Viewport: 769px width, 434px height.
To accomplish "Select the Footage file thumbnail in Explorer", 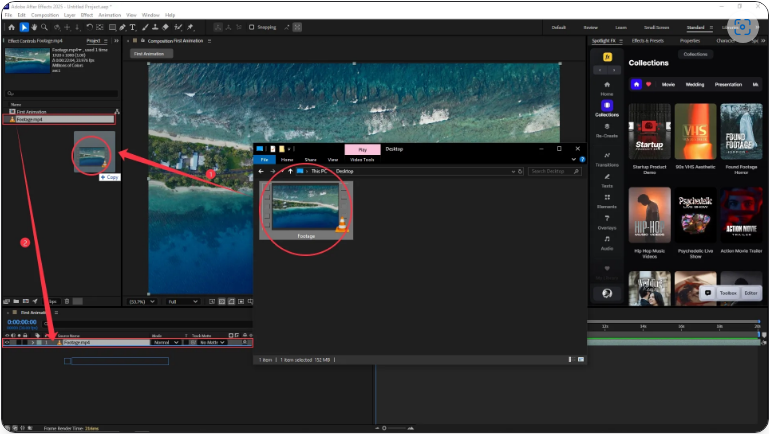I will [x=306, y=210].
